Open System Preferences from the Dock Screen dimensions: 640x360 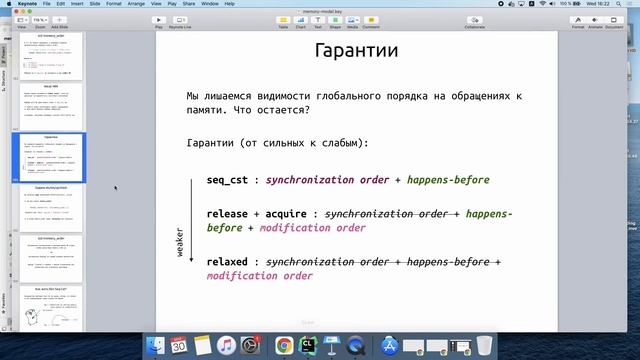click(x=250, y=345)
